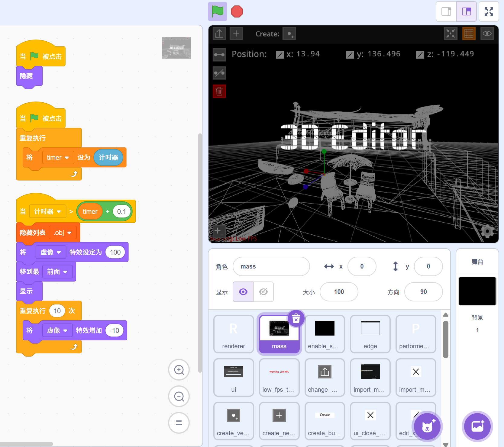Click the red trash icon in stage

pyautogui.click(x=219, y=91)
